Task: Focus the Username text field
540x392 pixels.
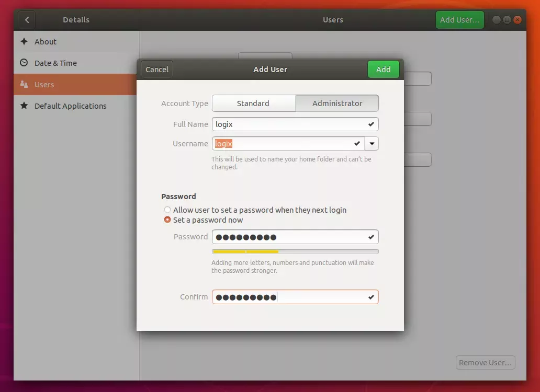Action: tap(288, 144)
